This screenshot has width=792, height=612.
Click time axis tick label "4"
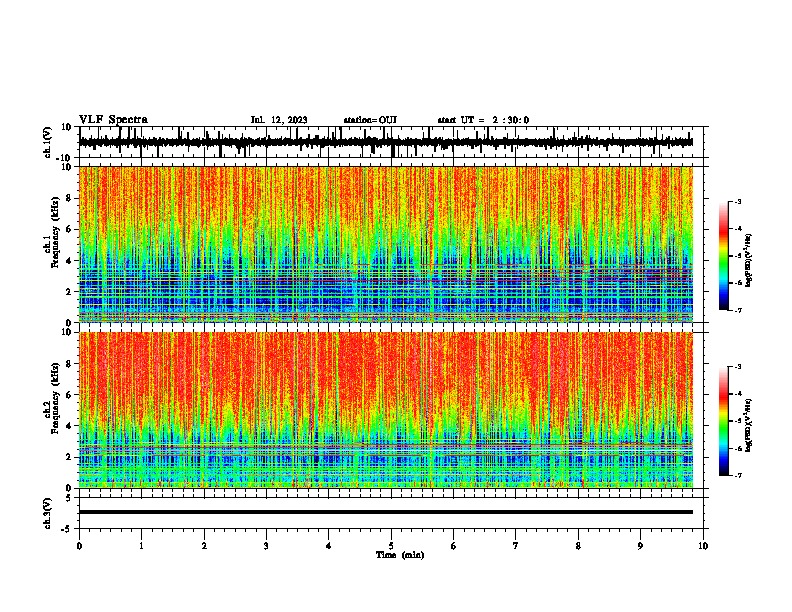pyautogui.click(x=329, y=546)
